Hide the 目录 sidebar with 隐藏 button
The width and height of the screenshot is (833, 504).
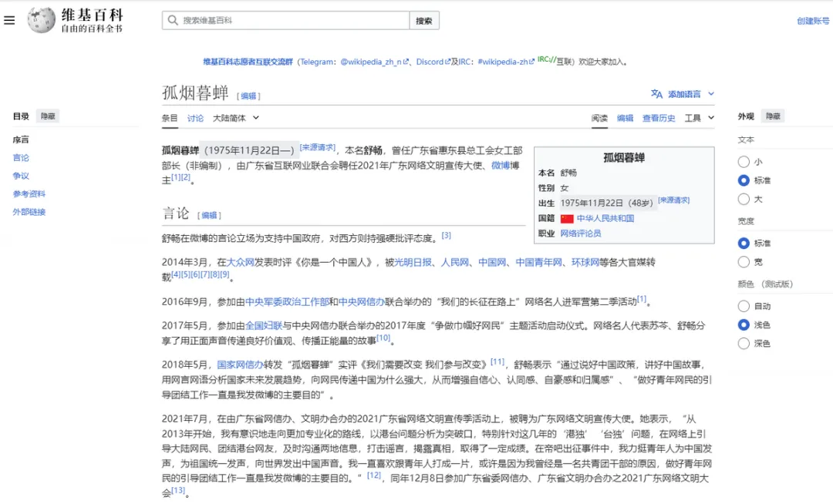(x=48, y=116)
